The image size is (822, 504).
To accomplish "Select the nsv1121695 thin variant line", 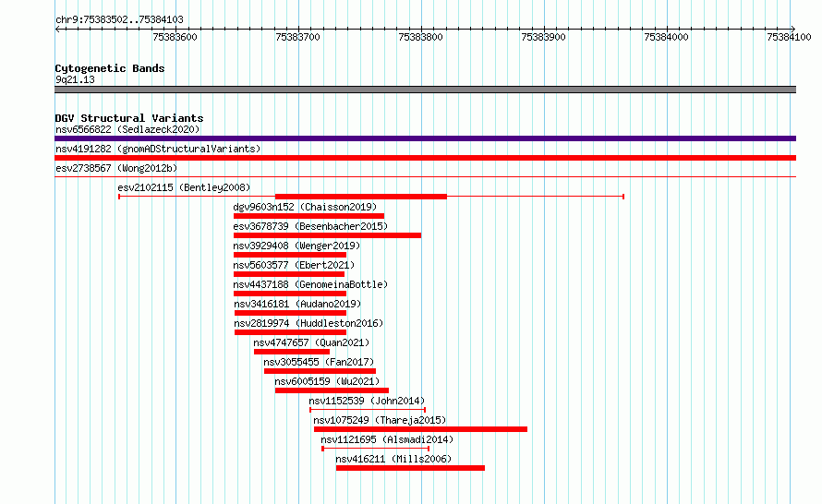I will click(x=375, y=449).
